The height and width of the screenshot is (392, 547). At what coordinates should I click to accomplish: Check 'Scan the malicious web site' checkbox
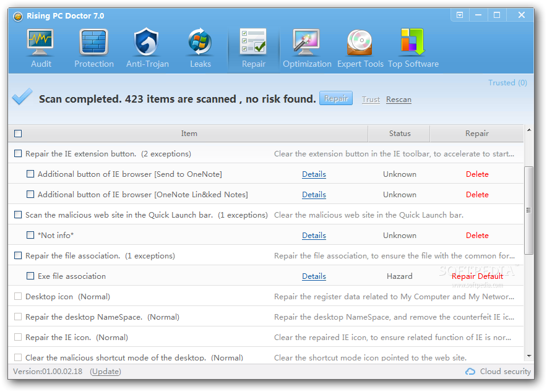(x=18, y=215)
